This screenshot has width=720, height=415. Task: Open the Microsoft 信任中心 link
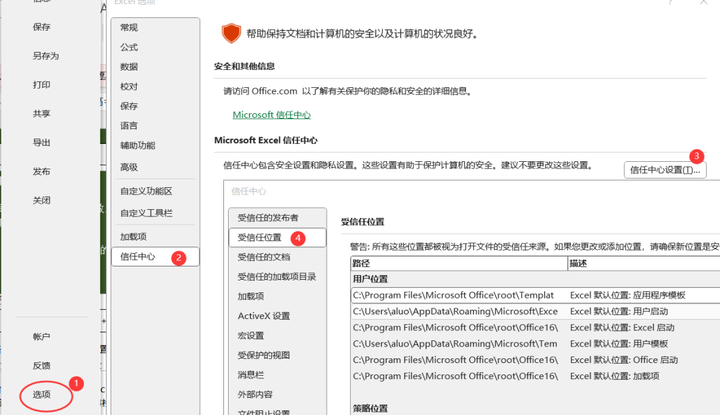271,115
